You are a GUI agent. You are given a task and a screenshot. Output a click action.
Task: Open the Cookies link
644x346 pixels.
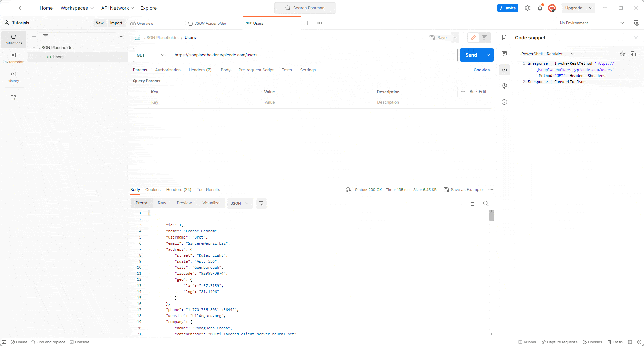tap(481, 70)
